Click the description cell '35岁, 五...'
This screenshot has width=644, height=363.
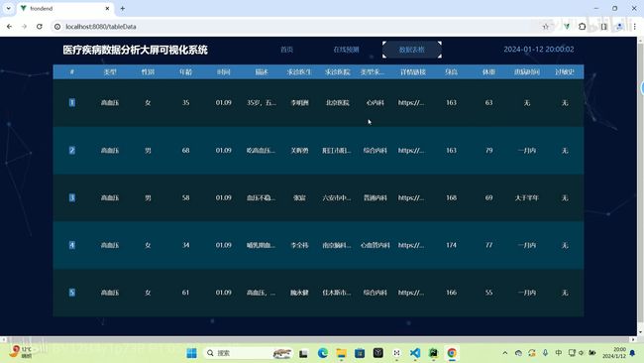click(262, 102)
